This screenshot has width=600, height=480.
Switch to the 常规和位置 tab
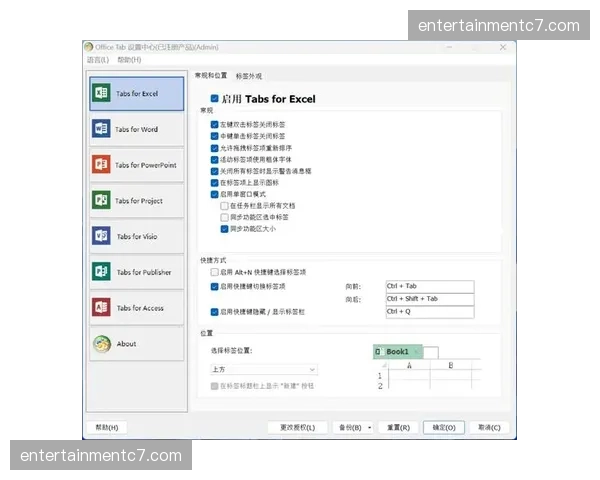click(211, 75)
